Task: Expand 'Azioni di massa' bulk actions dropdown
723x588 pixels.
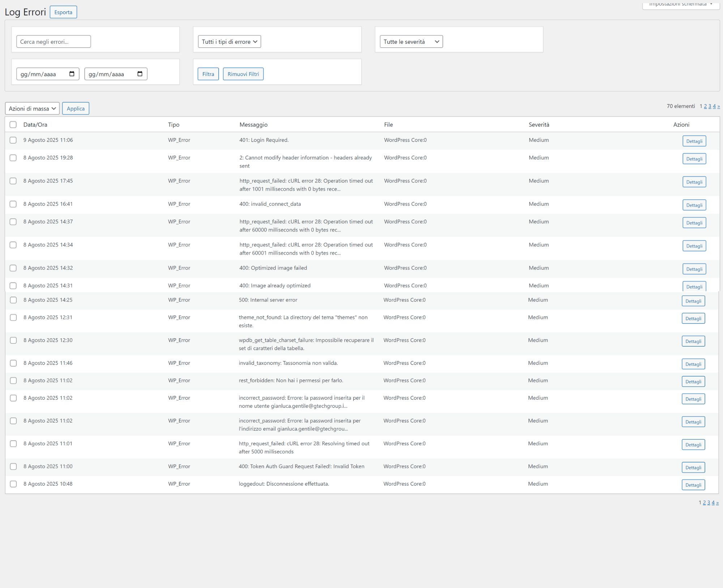Action: 32,108
